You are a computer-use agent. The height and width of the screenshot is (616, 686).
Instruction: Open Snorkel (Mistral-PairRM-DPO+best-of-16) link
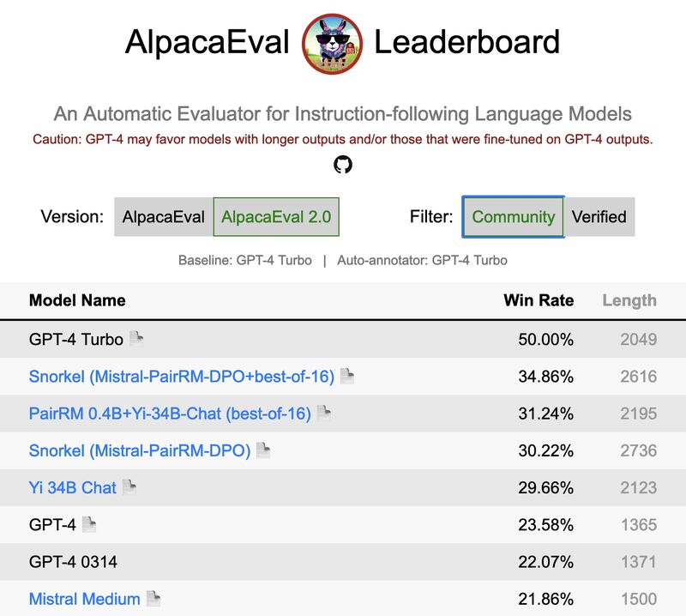[x=182, y=377]
